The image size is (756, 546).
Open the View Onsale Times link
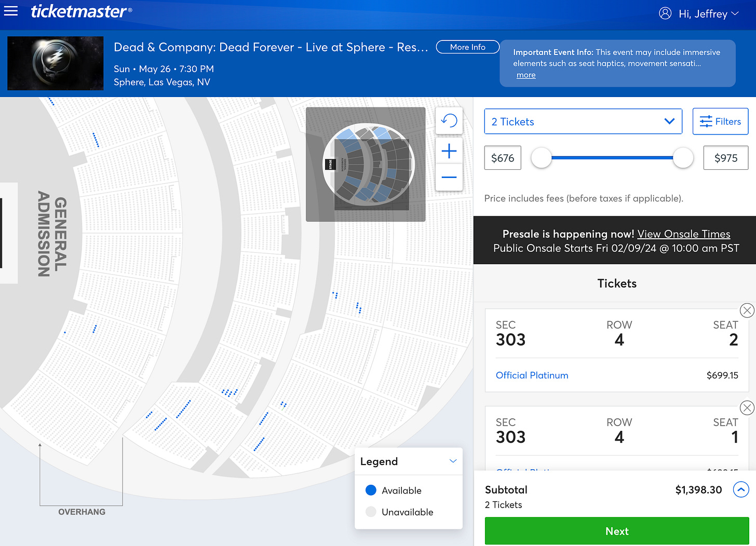click(683, 234)
